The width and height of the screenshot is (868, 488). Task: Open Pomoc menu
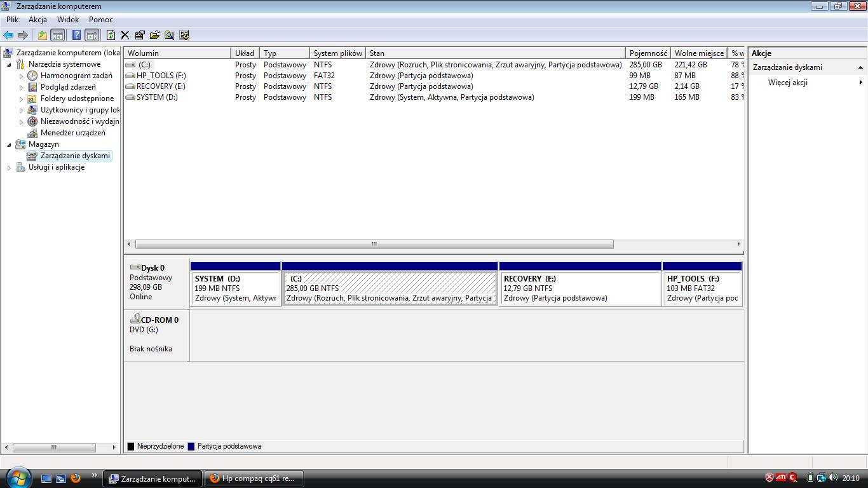pyautogui.click(x=101, y=20)
